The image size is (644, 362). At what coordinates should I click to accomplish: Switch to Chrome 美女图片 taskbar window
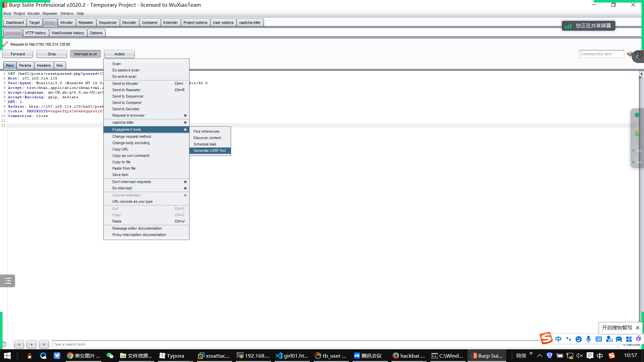[84, 356]
